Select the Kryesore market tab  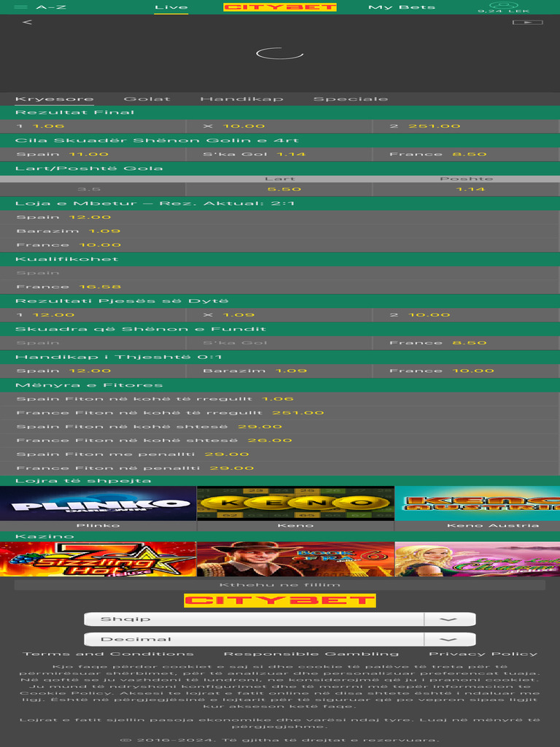(54, 98)
